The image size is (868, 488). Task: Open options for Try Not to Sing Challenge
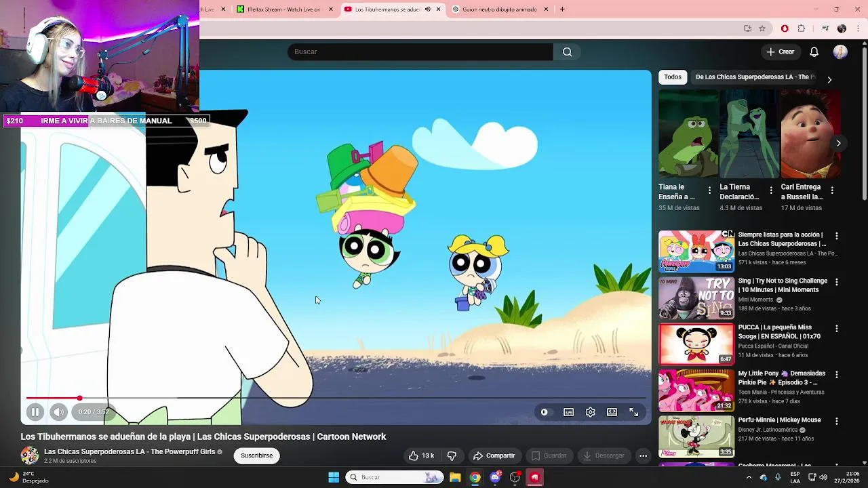(x=836, y=282)
